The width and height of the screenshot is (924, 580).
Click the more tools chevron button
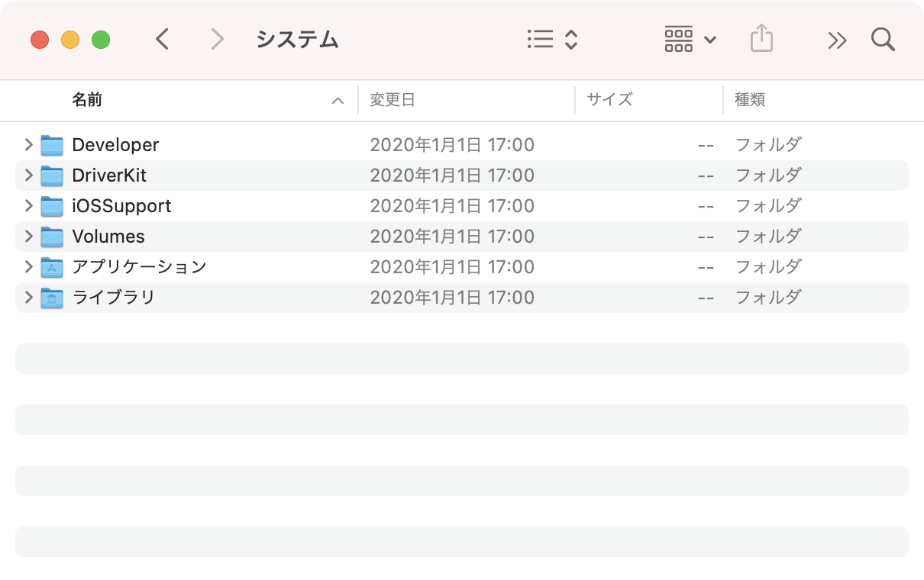tap(836, 39)
